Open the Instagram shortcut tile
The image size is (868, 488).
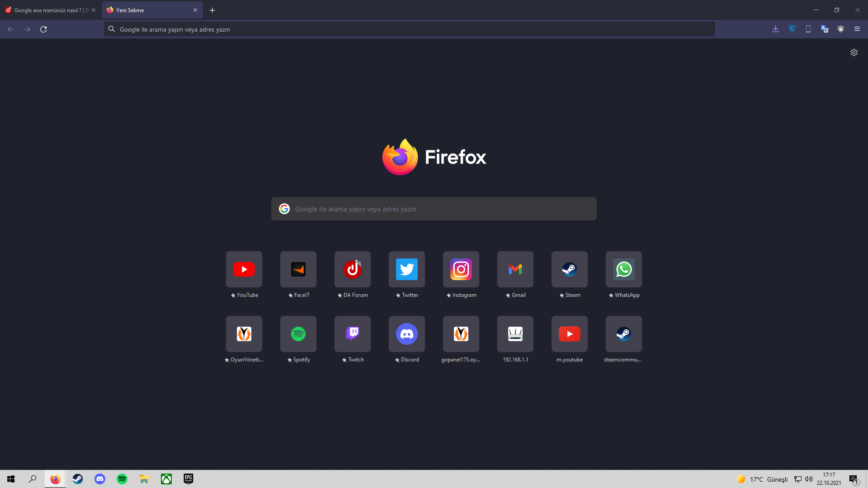pyautogui.click(x=461, y=269)
